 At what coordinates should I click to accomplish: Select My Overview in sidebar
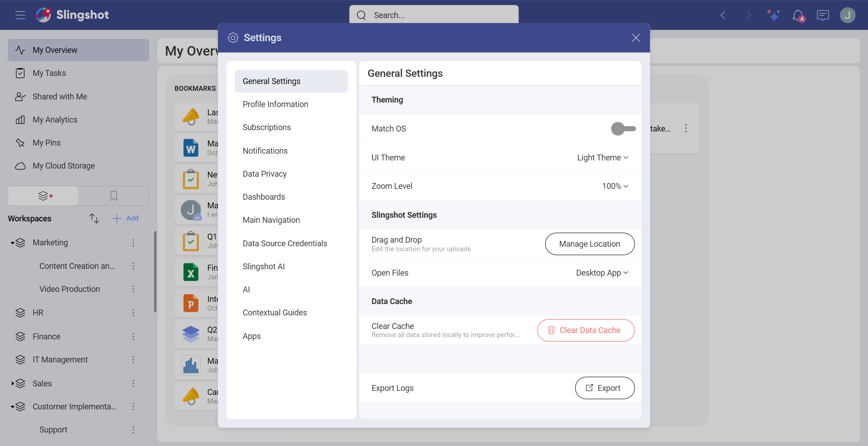(78, 50)
